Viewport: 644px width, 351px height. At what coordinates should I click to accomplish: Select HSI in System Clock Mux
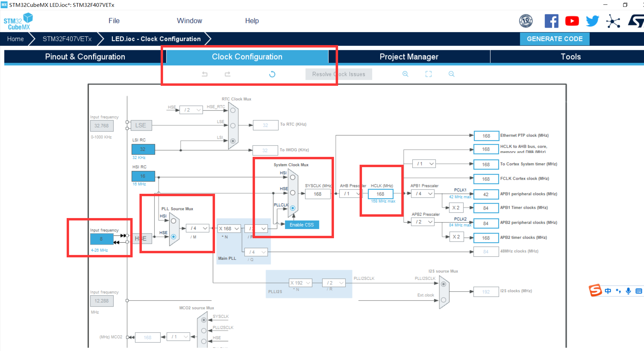point(293,177)
